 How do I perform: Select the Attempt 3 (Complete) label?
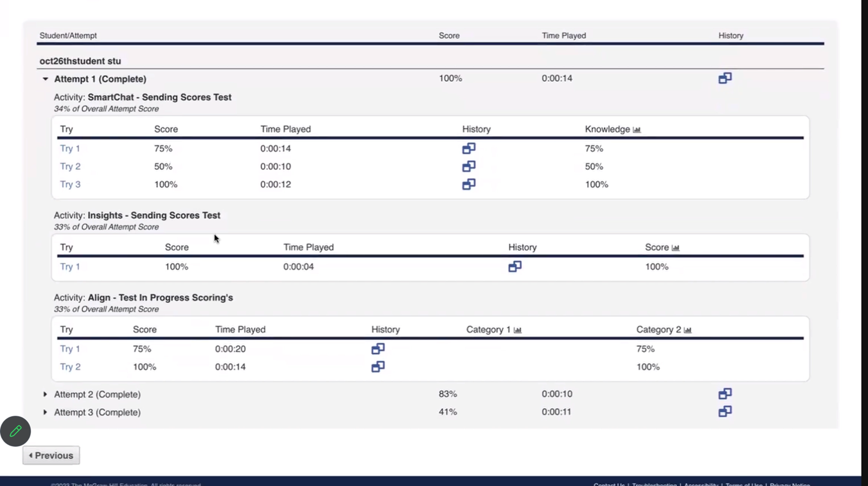pyautogui.click(x=97, y=412)
